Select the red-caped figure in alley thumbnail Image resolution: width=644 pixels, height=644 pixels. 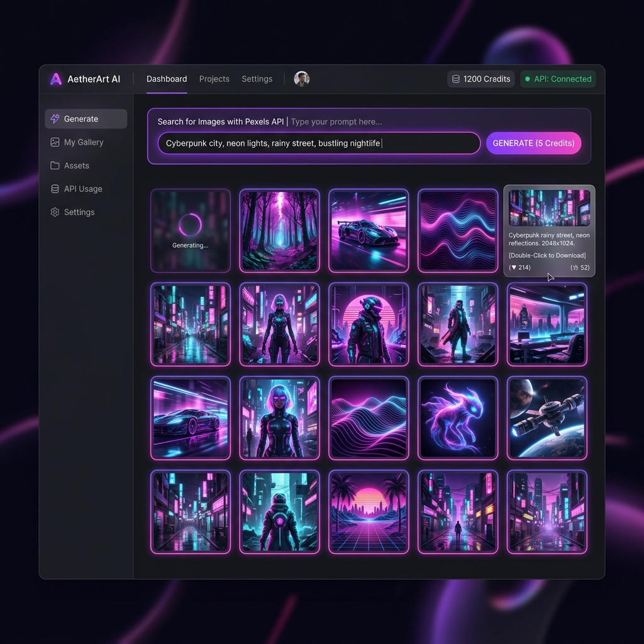458,324
